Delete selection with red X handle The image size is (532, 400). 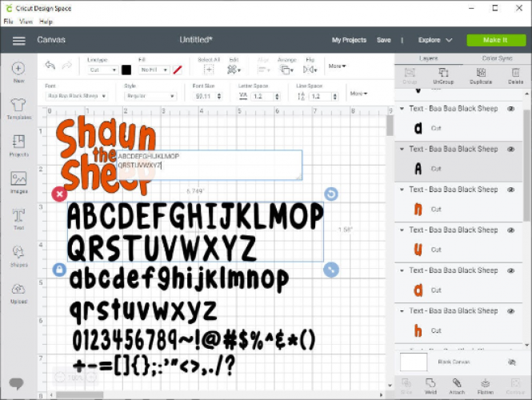(59, 194)
